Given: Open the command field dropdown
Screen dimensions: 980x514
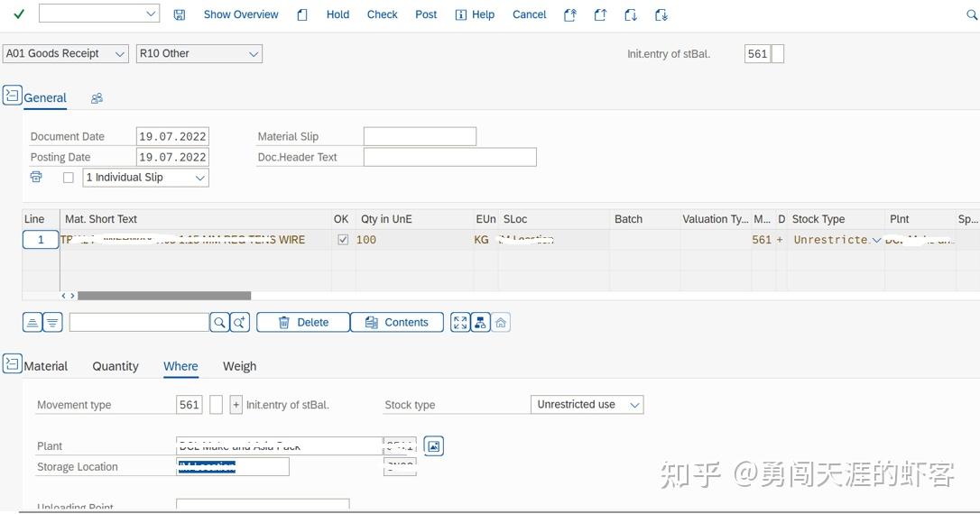Looking at the screenshot, I should [x=151, y=14].
